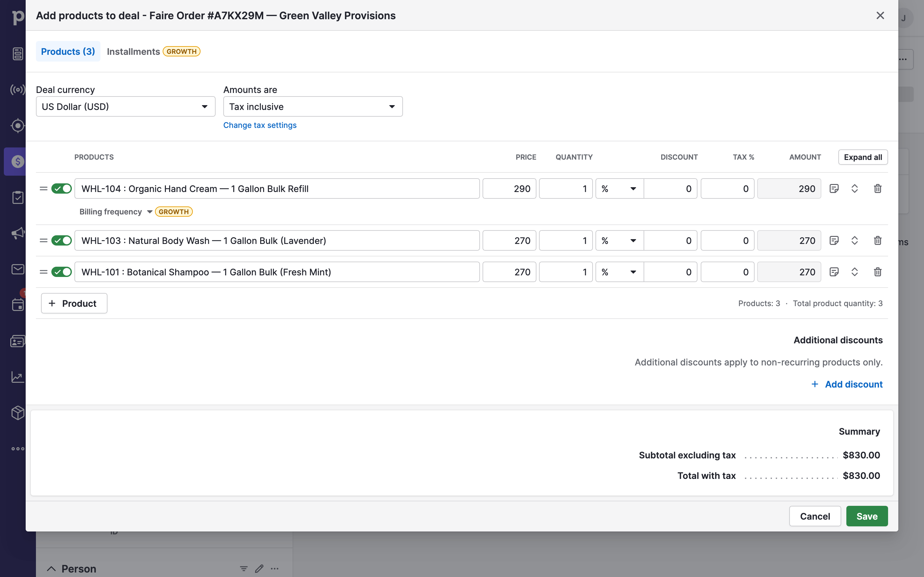Image resolution: width=924 pixels, height=577 pixels.
Task: Open Campaigns megaphone icon in sidebar
Action: (18, 233)
